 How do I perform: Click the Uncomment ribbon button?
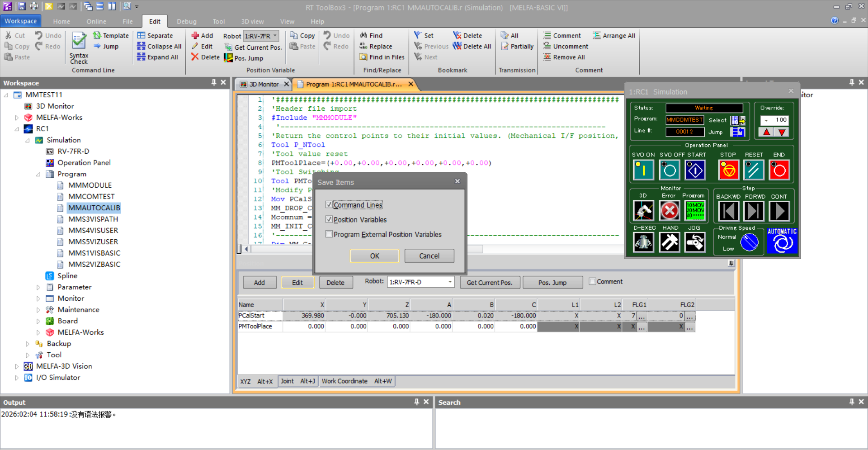[x=566, y=46]
